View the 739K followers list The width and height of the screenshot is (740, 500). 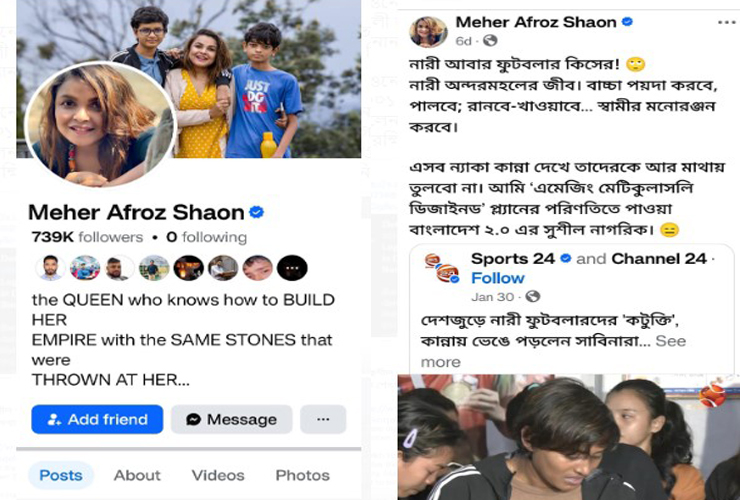click(x=87, y=237)
